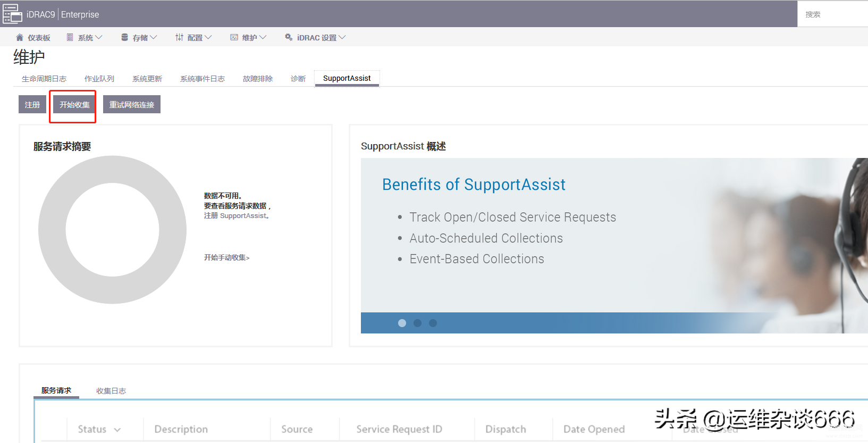Viewport: 868px width, 443px height.
Task: Select the 故障排除 tab
Action: 258,79
